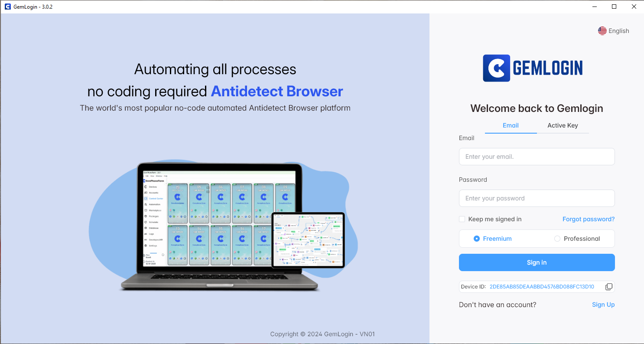Viewport: 644px width, 344px height.
Task: Switch to the Email tab
Action: coord(511,125)
